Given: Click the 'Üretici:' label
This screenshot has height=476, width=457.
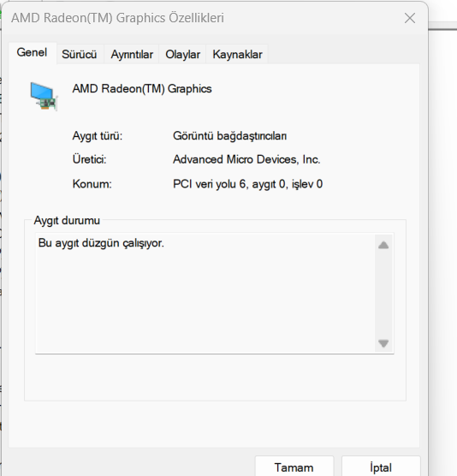Looking at the screenshot, I should coord(90,160).
